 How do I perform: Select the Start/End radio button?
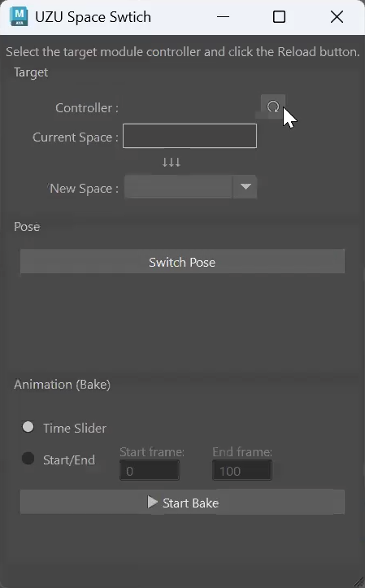(x=28, y=459)
